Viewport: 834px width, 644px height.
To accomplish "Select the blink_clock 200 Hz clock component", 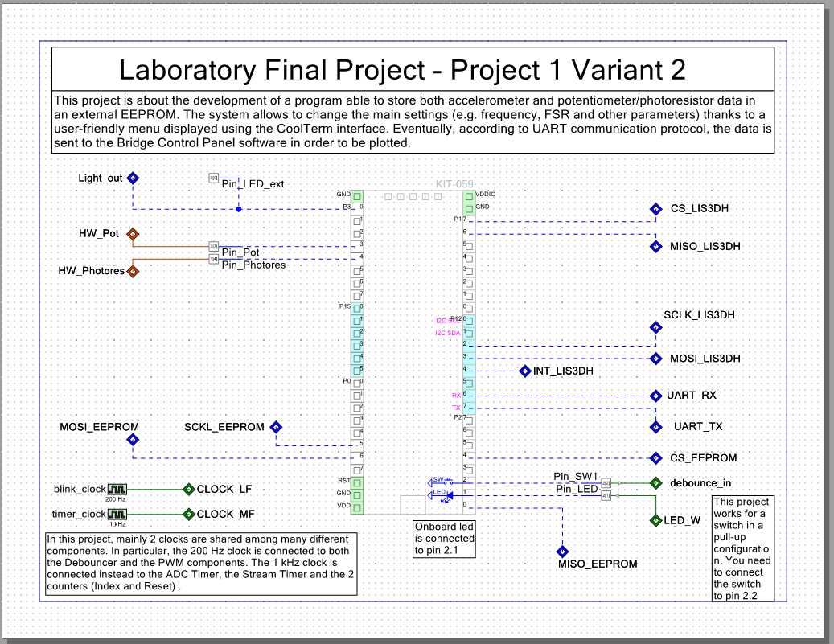I will [117, 489].
